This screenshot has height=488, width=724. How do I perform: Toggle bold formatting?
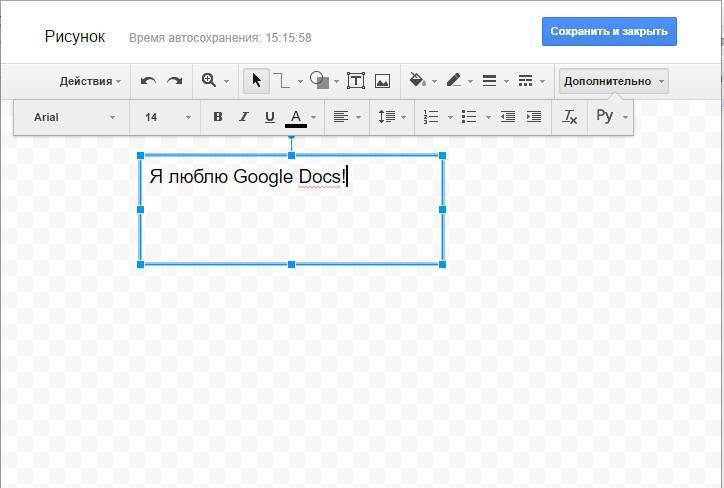coord(218,117)
